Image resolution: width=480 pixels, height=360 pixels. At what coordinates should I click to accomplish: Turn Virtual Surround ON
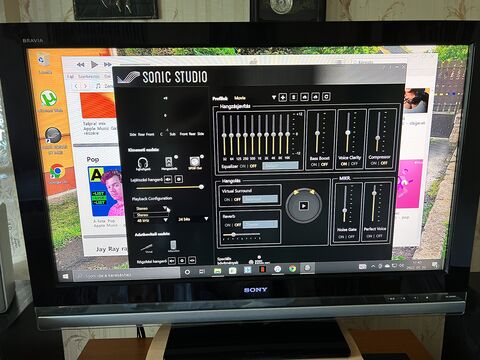(227, 199)
